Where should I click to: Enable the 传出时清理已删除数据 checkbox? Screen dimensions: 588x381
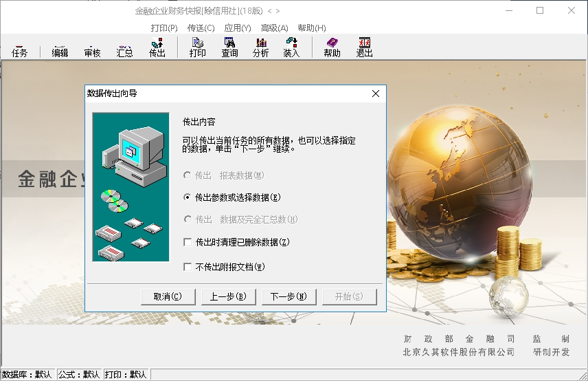[x=188, y=242]
